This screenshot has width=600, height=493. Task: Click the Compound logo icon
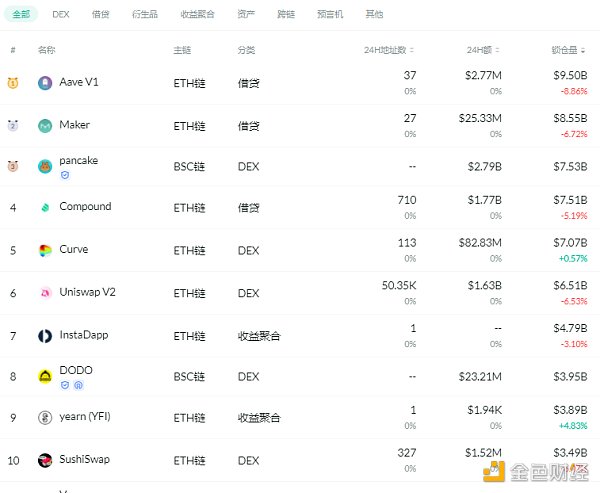coord(45,208)
